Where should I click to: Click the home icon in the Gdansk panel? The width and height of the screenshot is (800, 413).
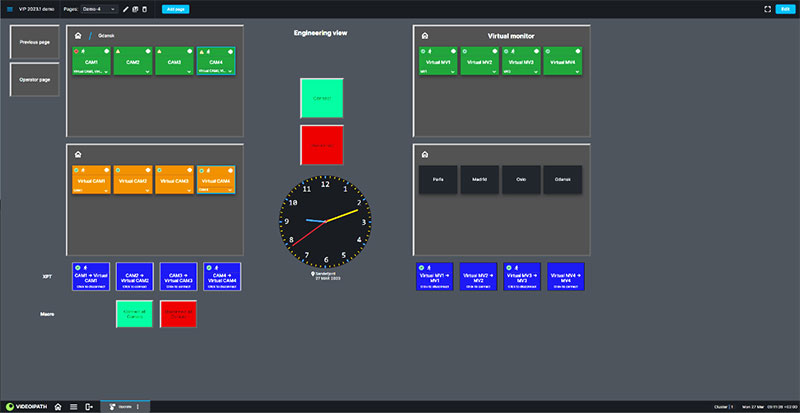tap(78, 34)
